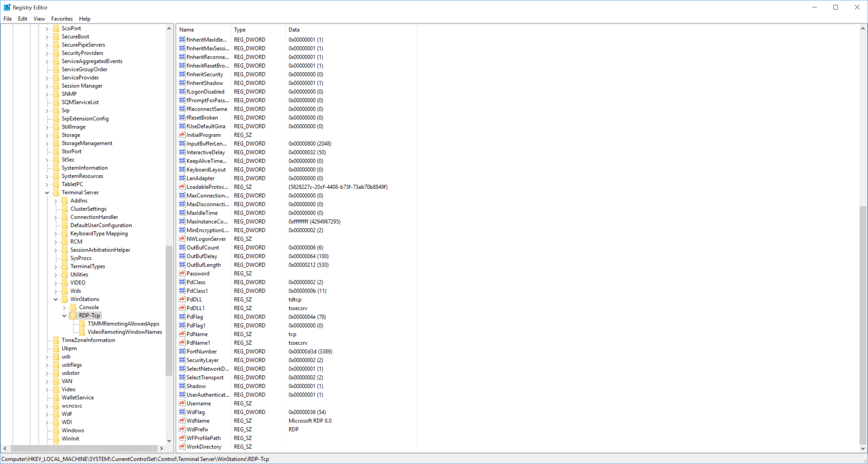Click the fInheritShadow DWORD icon
Image resolution: width=868 pixels, height=464 pixels.
pyautogui.click(x=182, y=83)
